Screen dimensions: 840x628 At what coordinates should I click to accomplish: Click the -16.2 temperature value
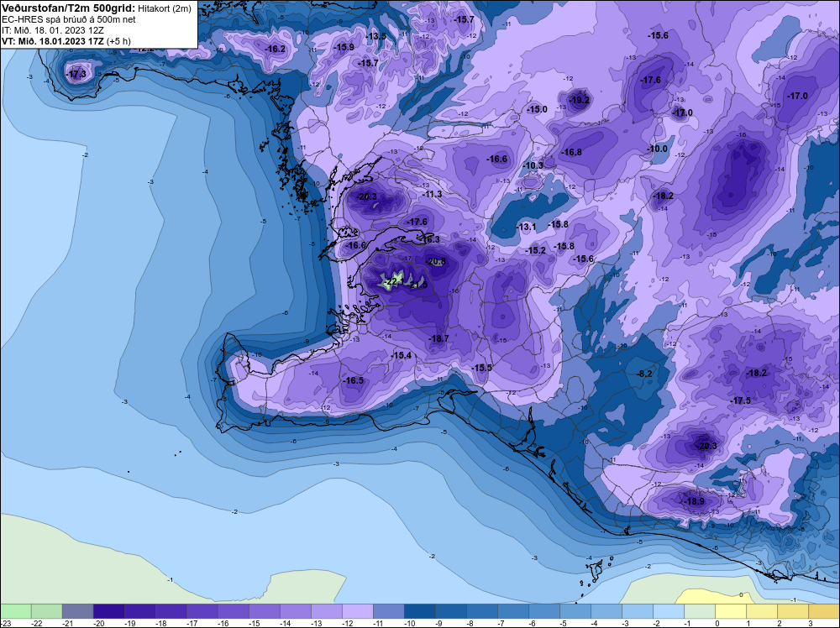click(276, 49)
